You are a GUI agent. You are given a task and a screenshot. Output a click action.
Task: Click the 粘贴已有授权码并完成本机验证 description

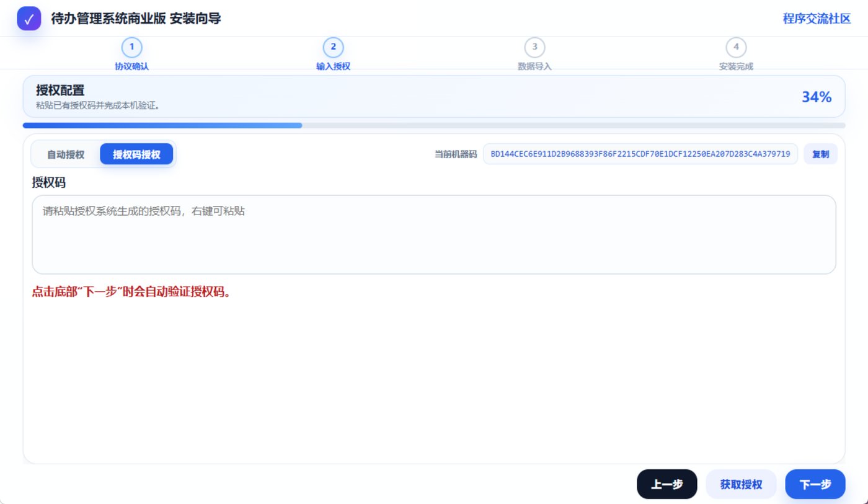pos(98,105)
